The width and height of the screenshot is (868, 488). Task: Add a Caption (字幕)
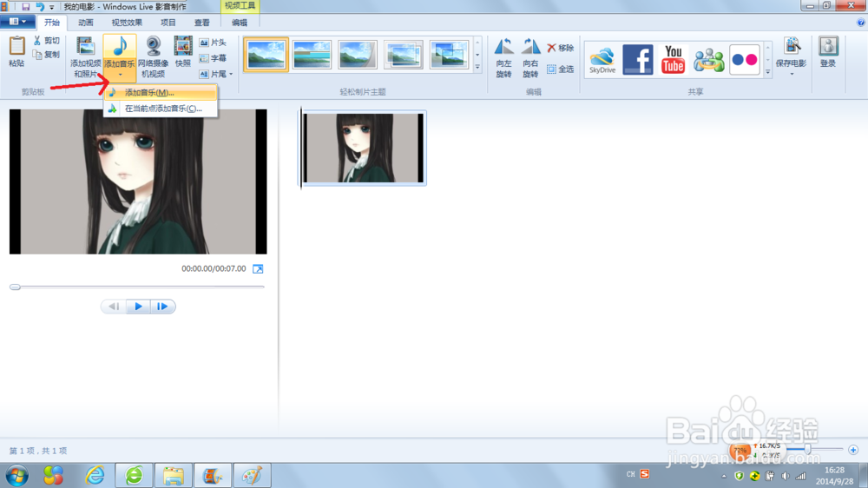[213, 58]
